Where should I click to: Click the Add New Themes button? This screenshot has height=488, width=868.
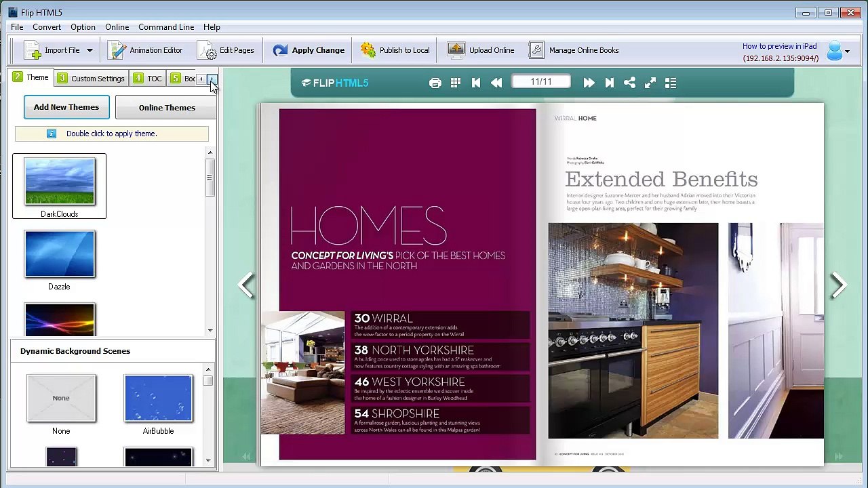point(66,107)
